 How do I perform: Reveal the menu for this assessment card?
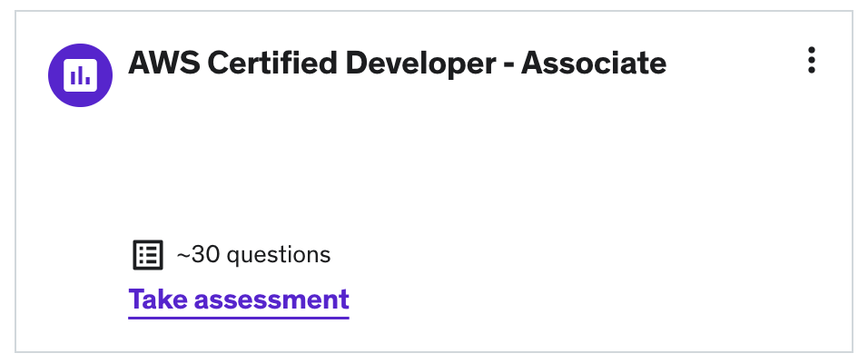pyautogui.click(x=812, y=60)
